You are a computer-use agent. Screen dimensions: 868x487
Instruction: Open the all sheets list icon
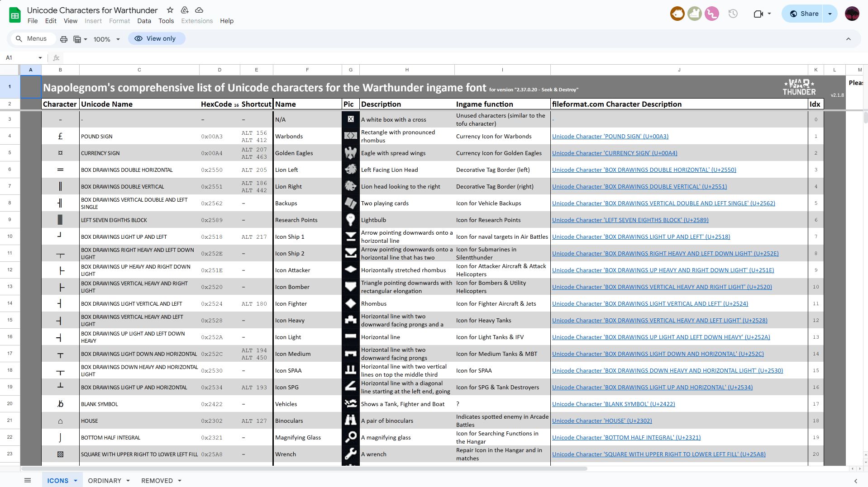tap(28, 480)
